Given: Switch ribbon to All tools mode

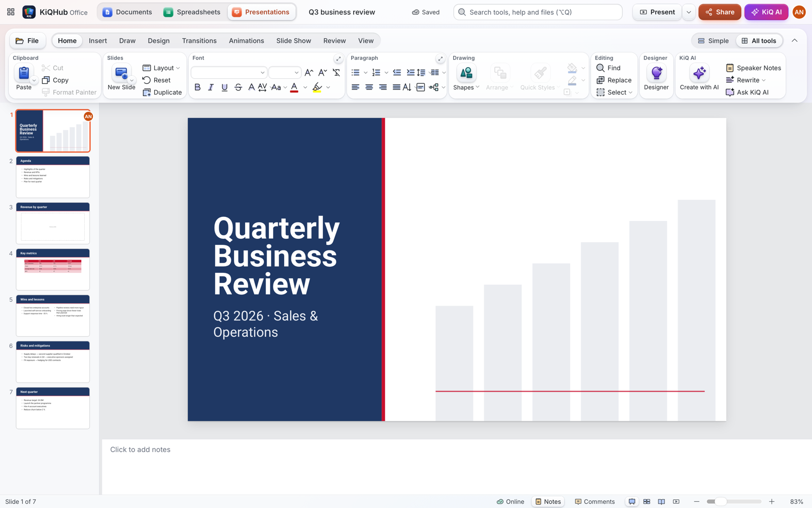Looking at the screenshot, I should click(759, 41).
